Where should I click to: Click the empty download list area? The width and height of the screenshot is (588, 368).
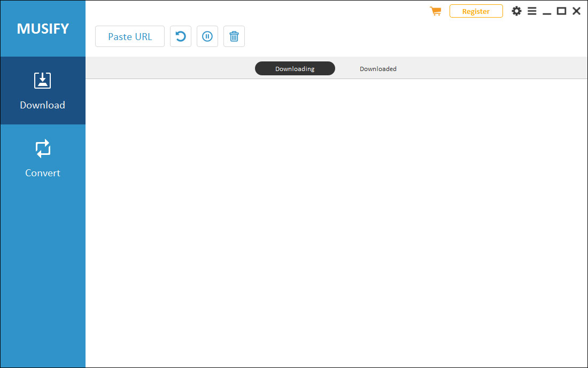point(336,223)
